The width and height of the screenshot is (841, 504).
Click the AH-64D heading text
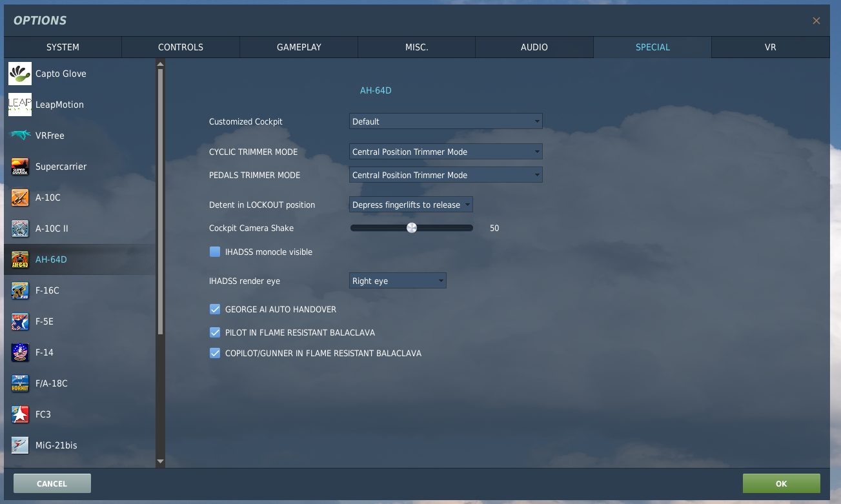376,90
